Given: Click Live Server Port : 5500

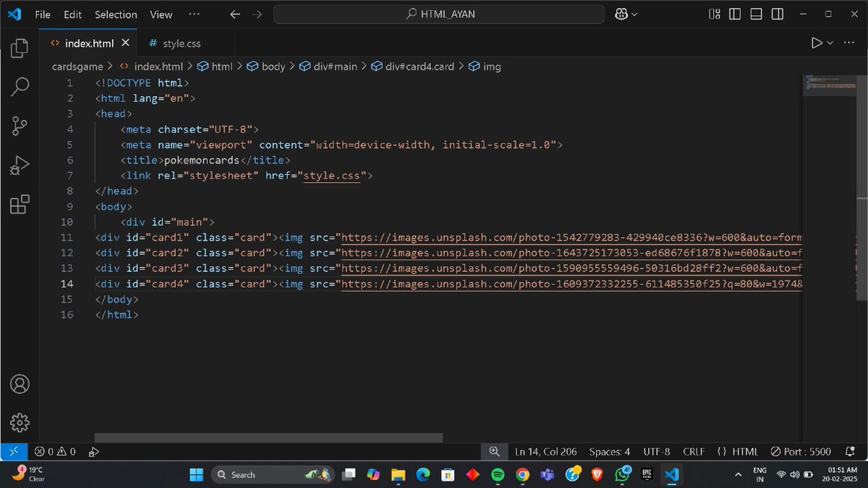Looking at the screenshot, I should tap(801, 451).
